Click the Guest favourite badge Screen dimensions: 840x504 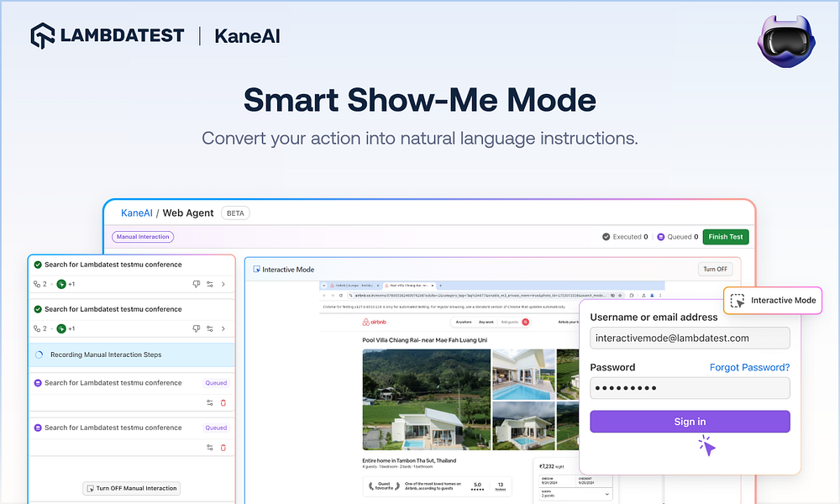(384, 486)
